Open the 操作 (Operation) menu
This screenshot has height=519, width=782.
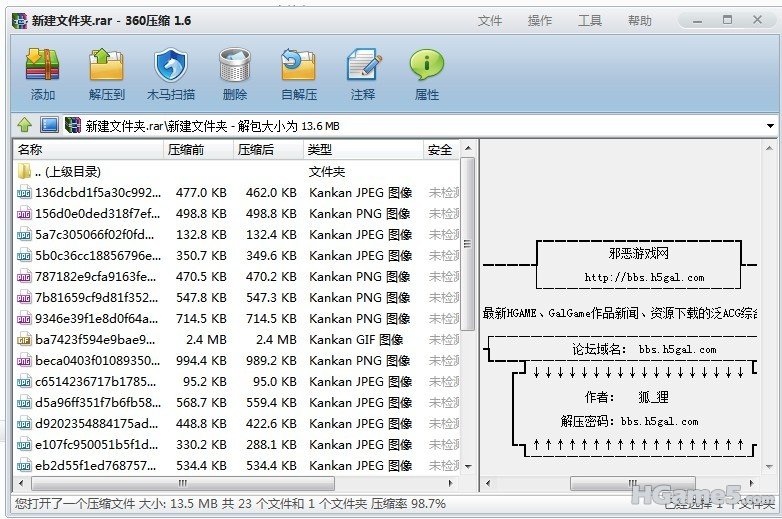[x=540, y=21]
